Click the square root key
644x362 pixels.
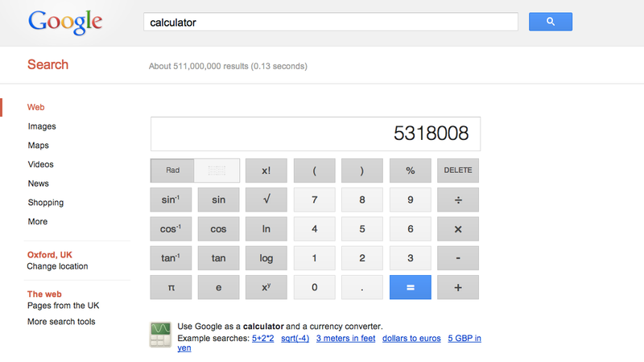click(x=266, y=200)
